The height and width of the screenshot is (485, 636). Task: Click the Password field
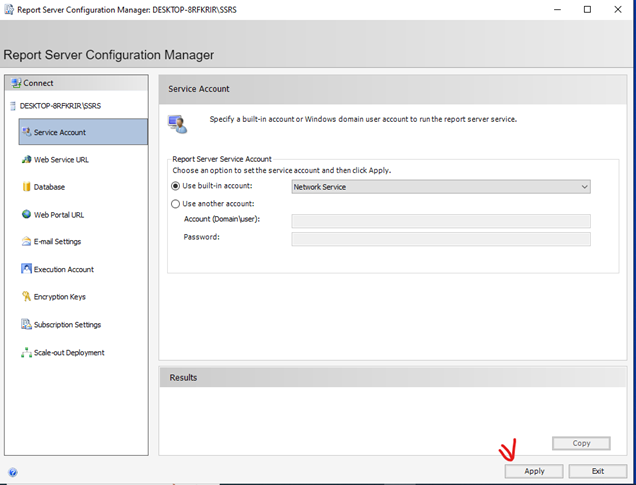tap(441, 239)
